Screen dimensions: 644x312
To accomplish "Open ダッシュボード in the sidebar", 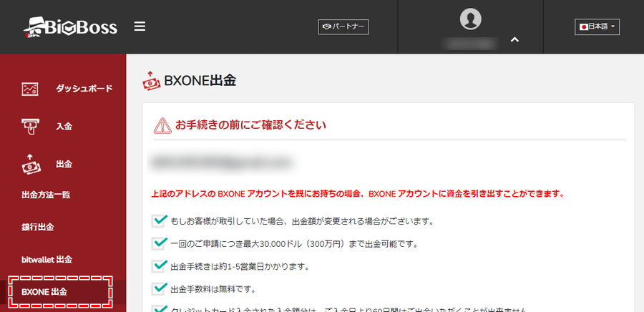I will pyautogui.click(x=84, y=89).
